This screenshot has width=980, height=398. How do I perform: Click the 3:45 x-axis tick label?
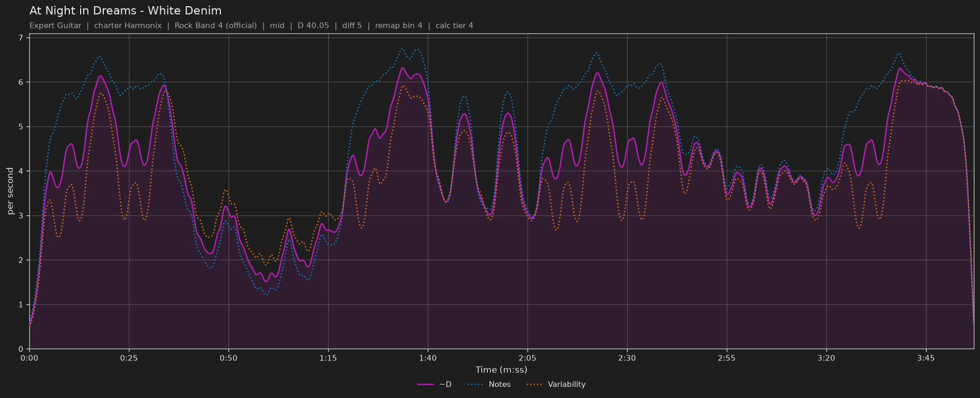(926, 358)
